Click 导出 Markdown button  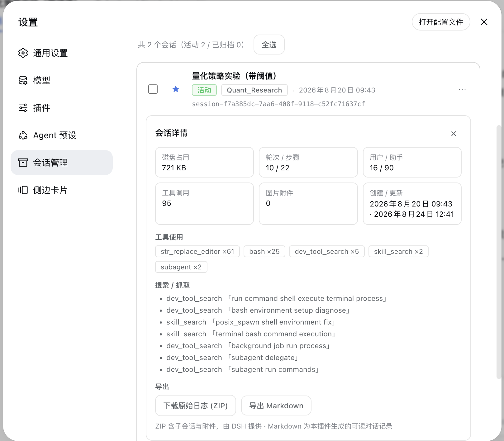pos(276,405)
